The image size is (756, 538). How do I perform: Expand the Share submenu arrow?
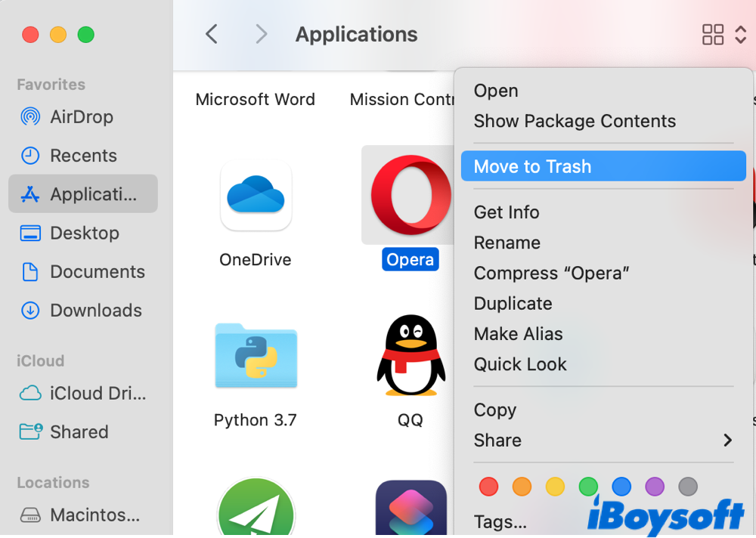coord(727,441)
